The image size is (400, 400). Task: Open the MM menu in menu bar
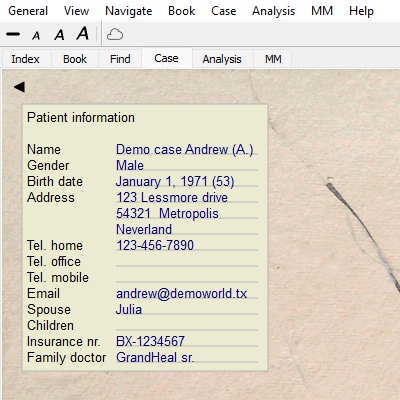[322, 11]
